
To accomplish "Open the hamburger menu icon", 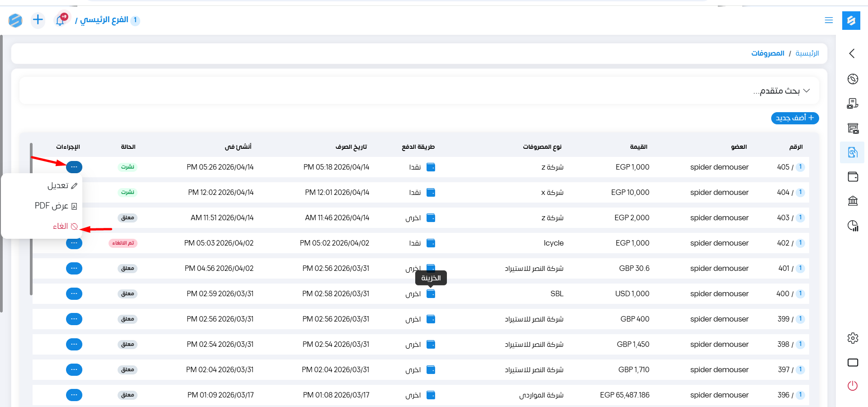I will (x=829, y=20).
